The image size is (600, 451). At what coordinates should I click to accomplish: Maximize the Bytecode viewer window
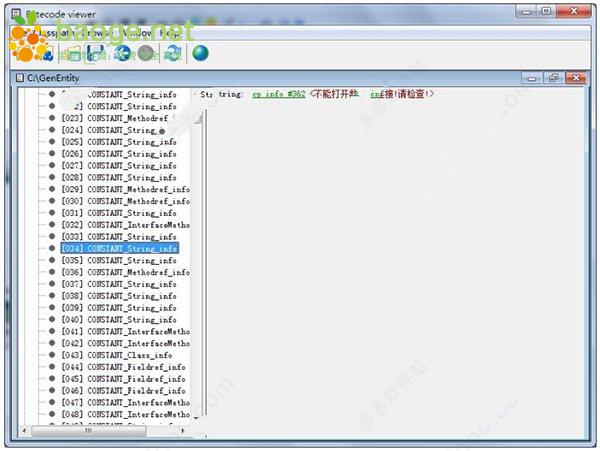click(546, 11)
